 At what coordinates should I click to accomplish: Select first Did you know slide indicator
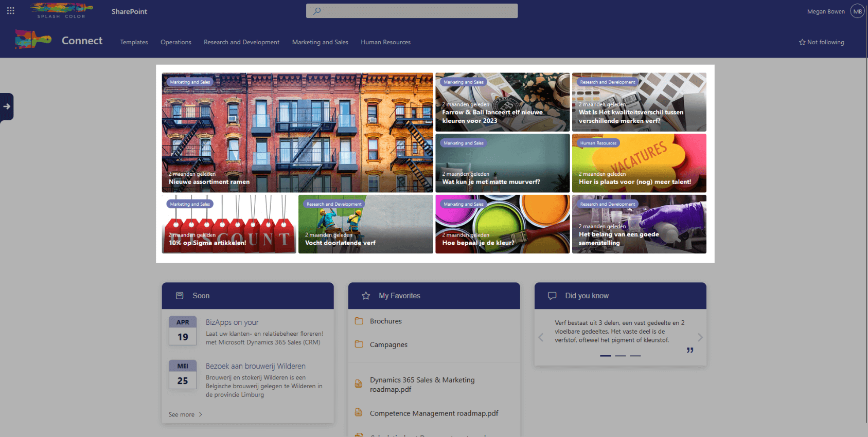tap(606, 356)
